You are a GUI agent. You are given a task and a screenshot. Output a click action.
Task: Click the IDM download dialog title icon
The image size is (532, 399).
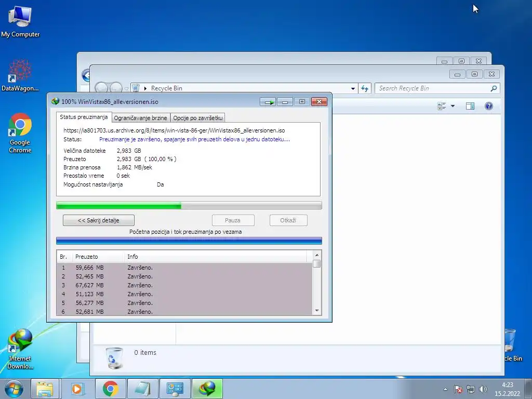click(55, 101)
